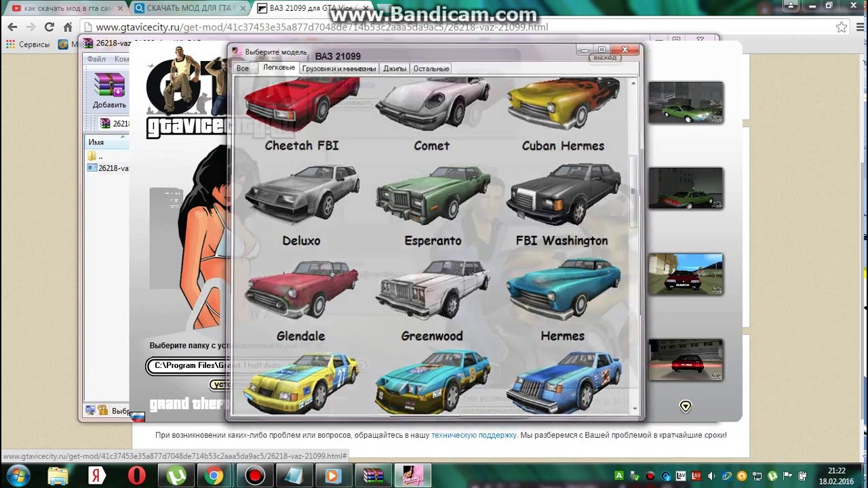
Task: Reload the current page
Action: pyautogui.click(x=50, y=27)
